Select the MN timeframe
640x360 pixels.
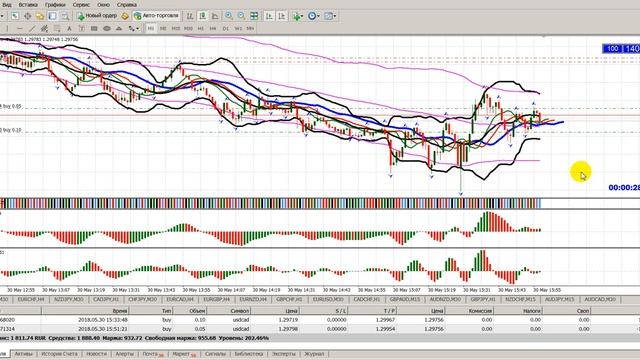click(x=251, y=29)
